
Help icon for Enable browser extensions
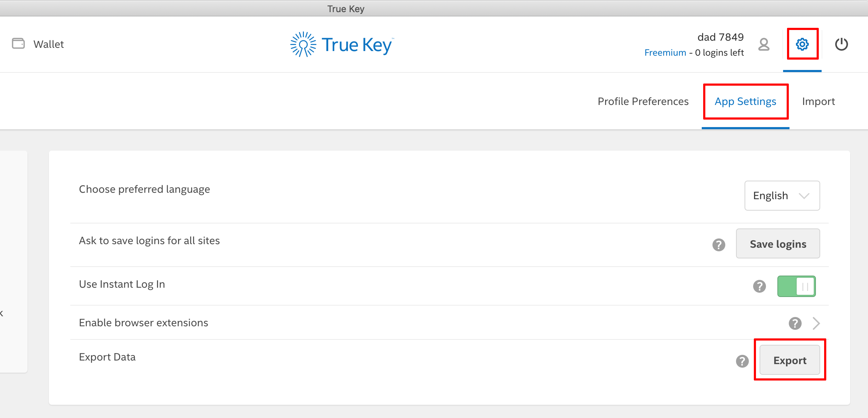tap(795, 323)
